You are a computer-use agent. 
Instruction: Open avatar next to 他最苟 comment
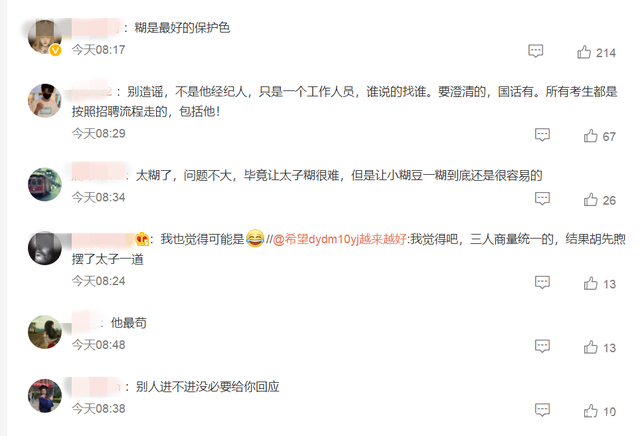(x=44, y=332)
